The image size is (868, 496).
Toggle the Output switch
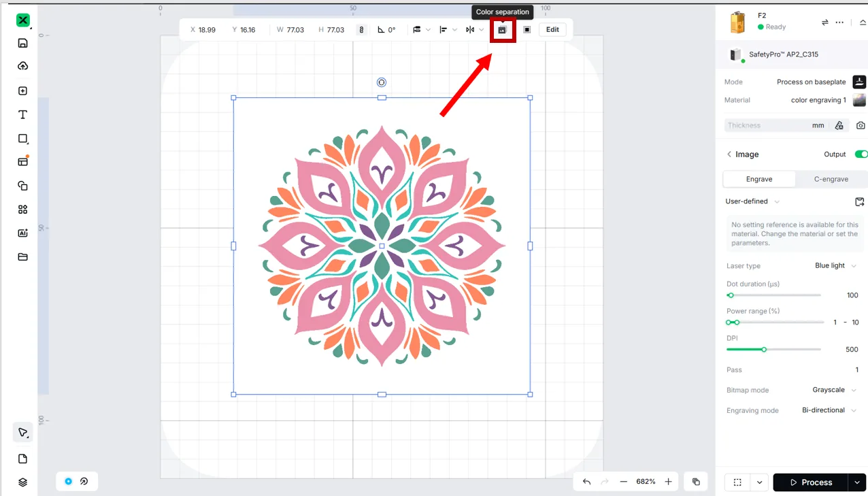pos(861,154)
